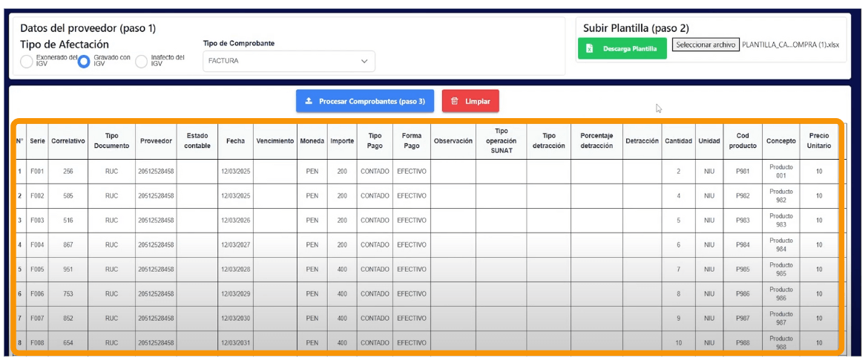Screen dimensions: 868x364
Task: Click the F004 serie cell
Action: point(37,245)
